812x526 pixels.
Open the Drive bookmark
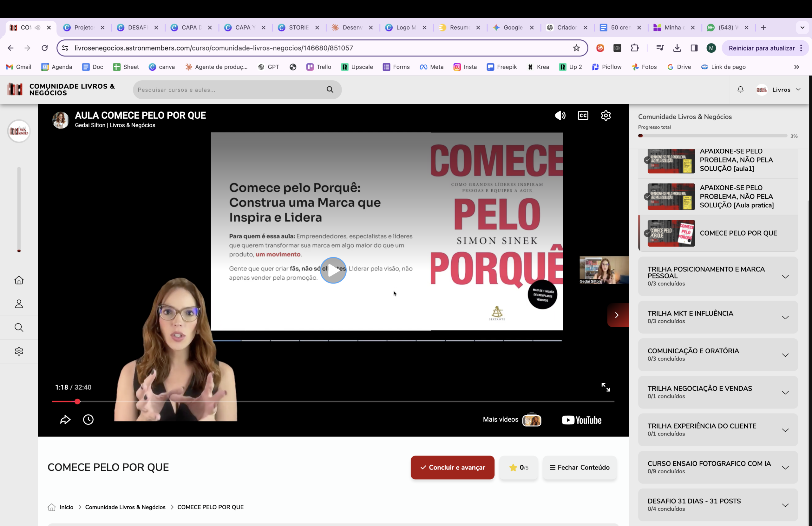click(x=679, y=67)
